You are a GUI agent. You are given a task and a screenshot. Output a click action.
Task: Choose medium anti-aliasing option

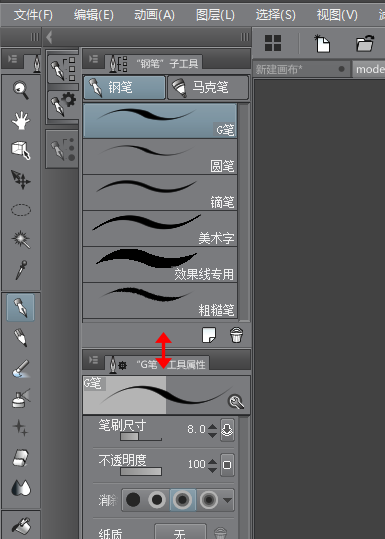point(183,500)
